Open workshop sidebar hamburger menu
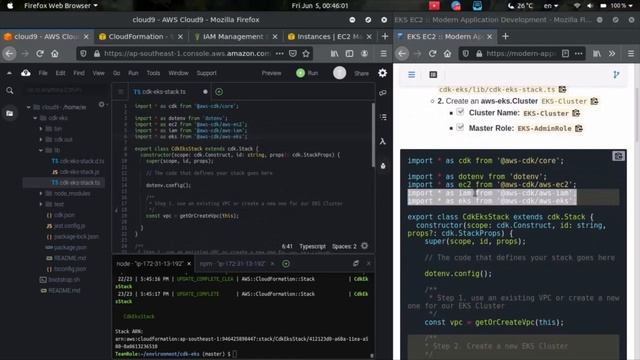This screenshot has width=640, height=360. pos(411,74)
